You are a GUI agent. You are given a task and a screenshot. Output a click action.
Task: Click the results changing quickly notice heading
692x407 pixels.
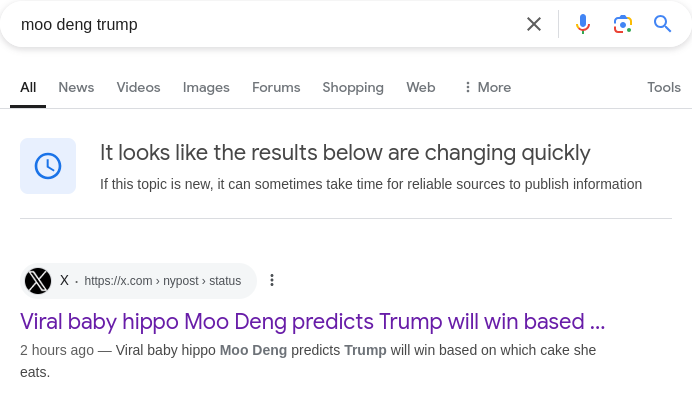click(x=345, y=153)
